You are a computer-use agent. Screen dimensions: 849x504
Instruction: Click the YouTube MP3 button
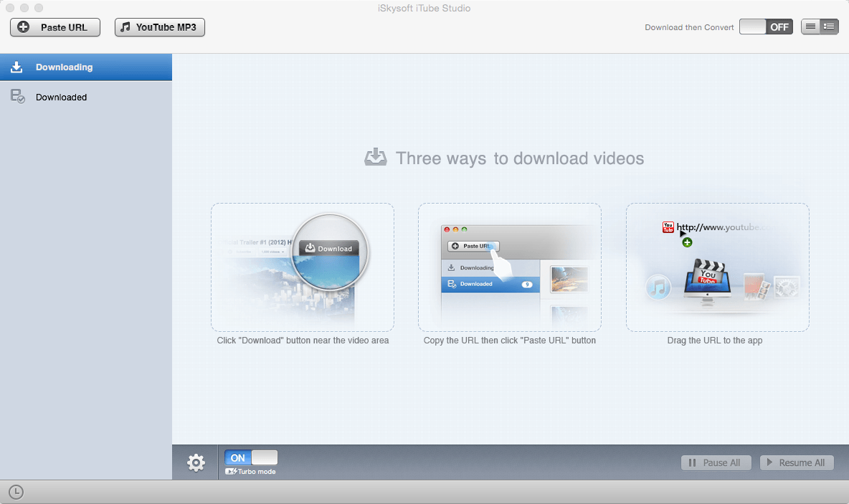pyautogui.click(x=160, y=27)
